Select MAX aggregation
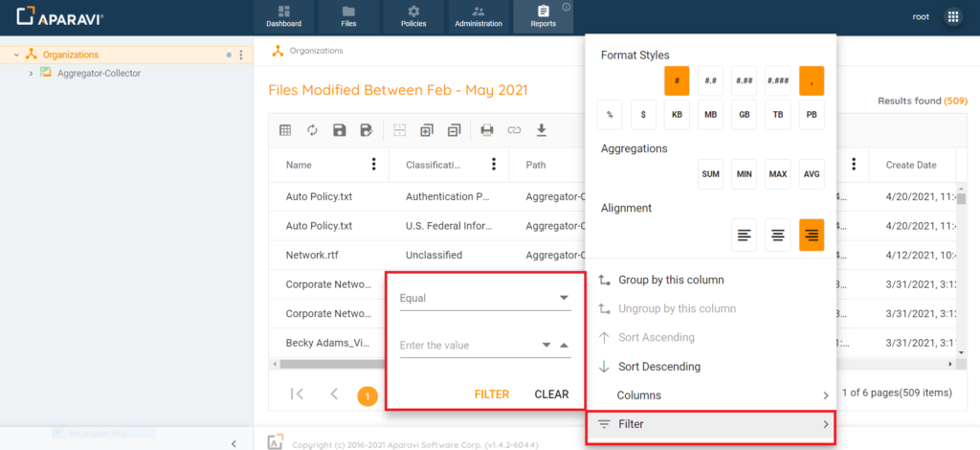The height and width of the screenshot is (450, 980). (x=777, y=173)
